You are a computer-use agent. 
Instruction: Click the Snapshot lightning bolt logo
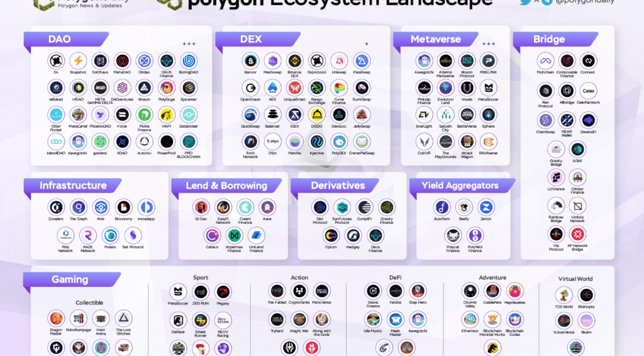pyautogui.click(x=78, y=61)
